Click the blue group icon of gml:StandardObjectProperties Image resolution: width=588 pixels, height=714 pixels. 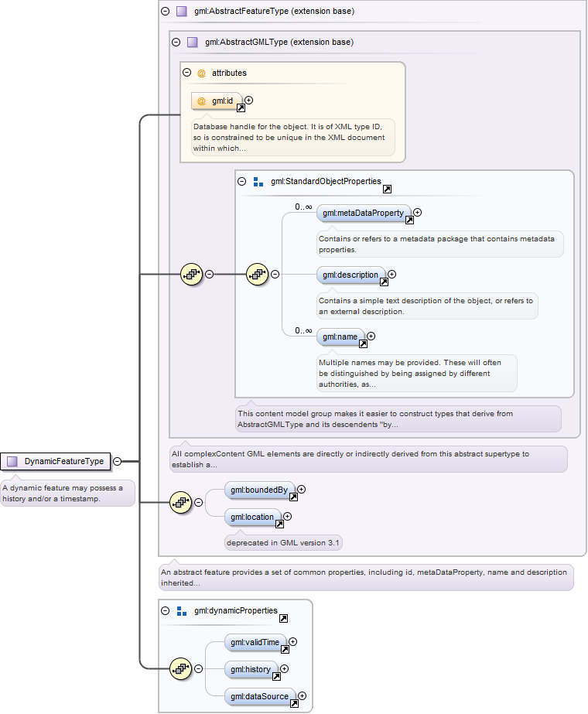click(258, 182)
